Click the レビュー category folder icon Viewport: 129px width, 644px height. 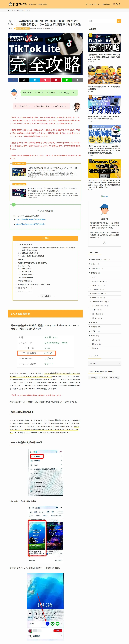click(90, 264)
